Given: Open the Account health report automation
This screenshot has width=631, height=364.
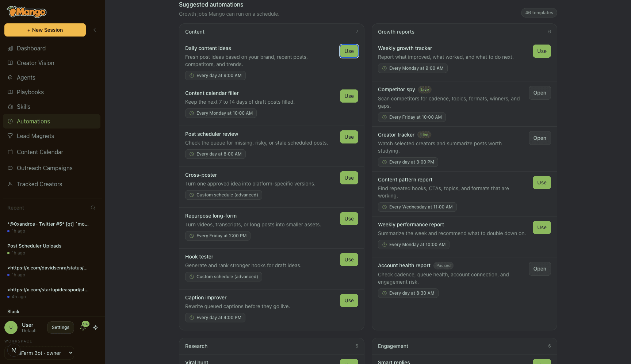Looking at the screenshot, I should click(x=540, y=269).
